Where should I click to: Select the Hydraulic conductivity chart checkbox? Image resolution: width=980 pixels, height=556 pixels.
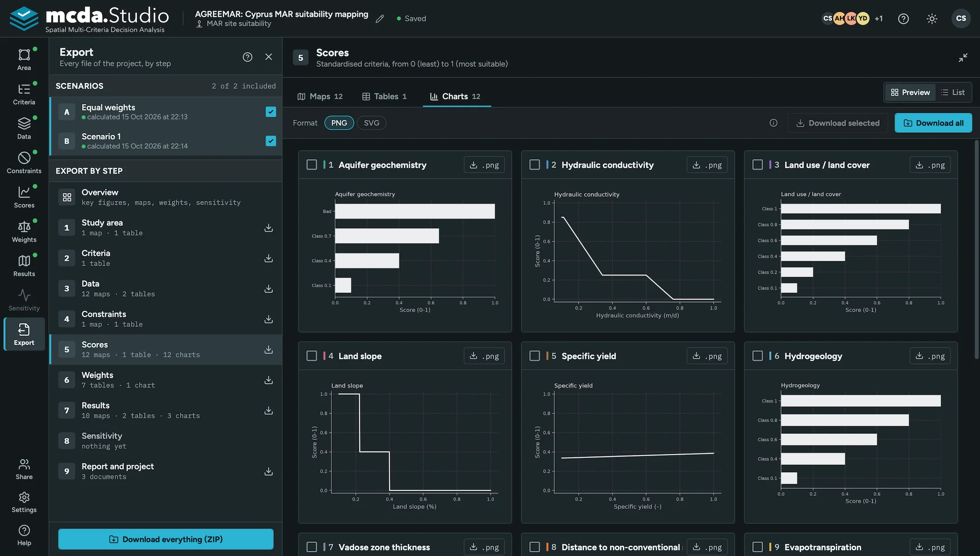point(535,165)
